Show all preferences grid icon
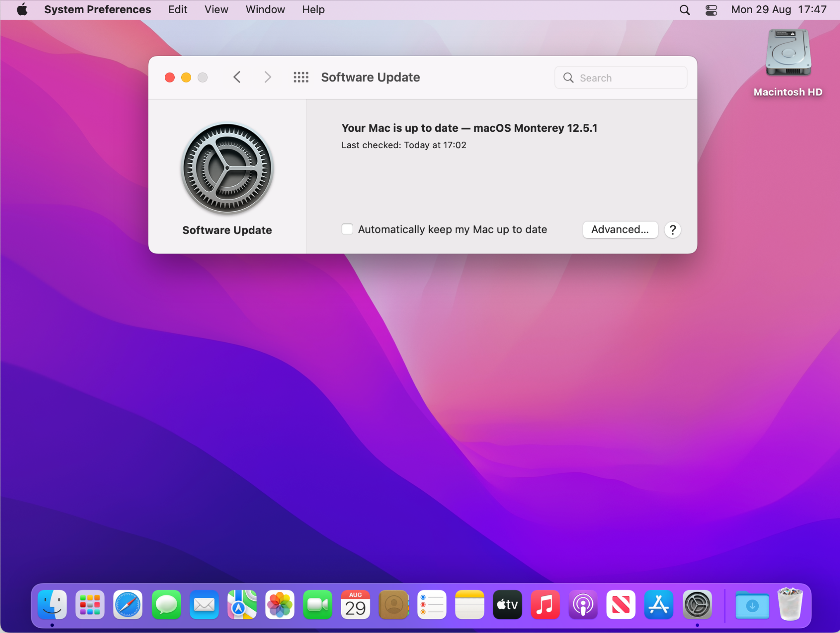Image resolution: width=840 pixels, height=633 pixels. pyautogui.click(x=301, y=77)
